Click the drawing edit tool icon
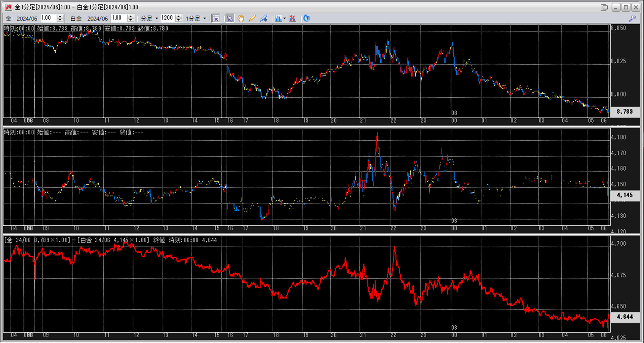Viewport: 644px width, 343px height. point(264,18)
